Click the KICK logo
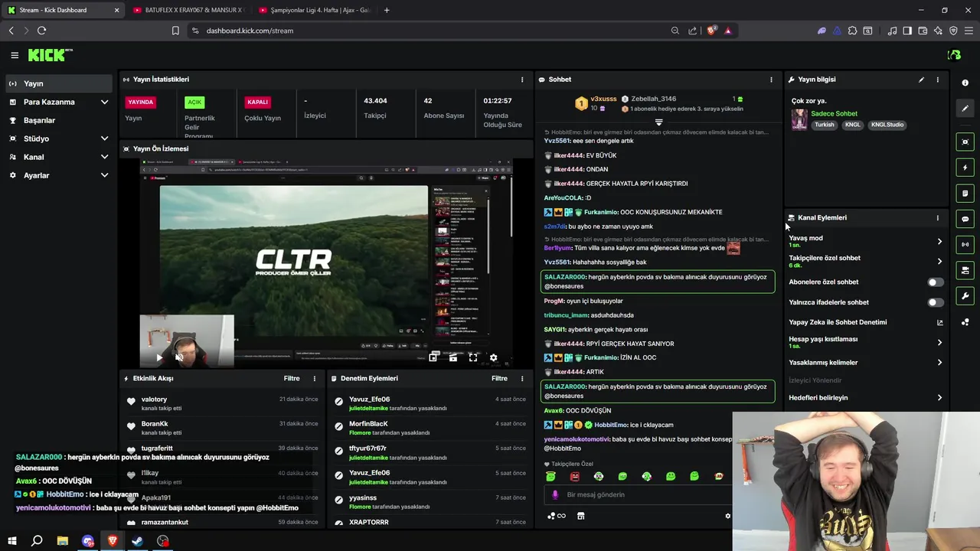This screenshot has height=551, width=980. tap(50, 55)
